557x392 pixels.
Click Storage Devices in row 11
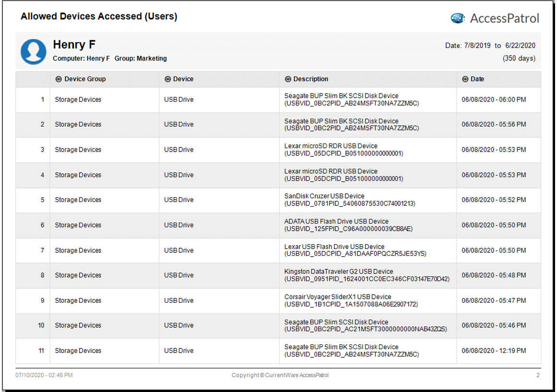[78, 351]
